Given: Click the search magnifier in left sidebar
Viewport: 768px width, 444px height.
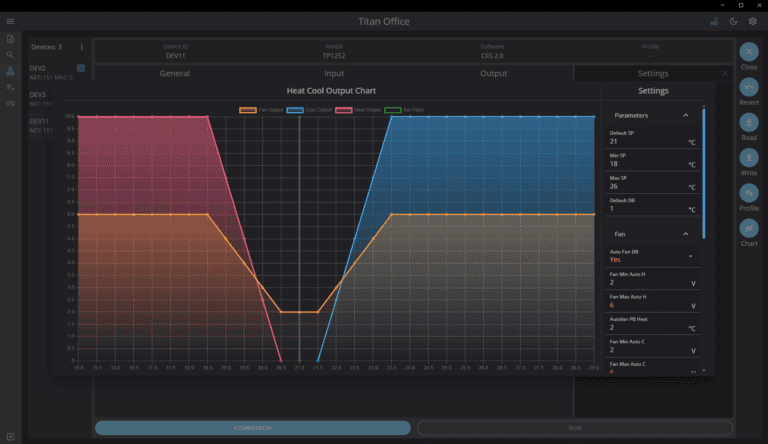Looking at the screenshot, I should (10, 55).
